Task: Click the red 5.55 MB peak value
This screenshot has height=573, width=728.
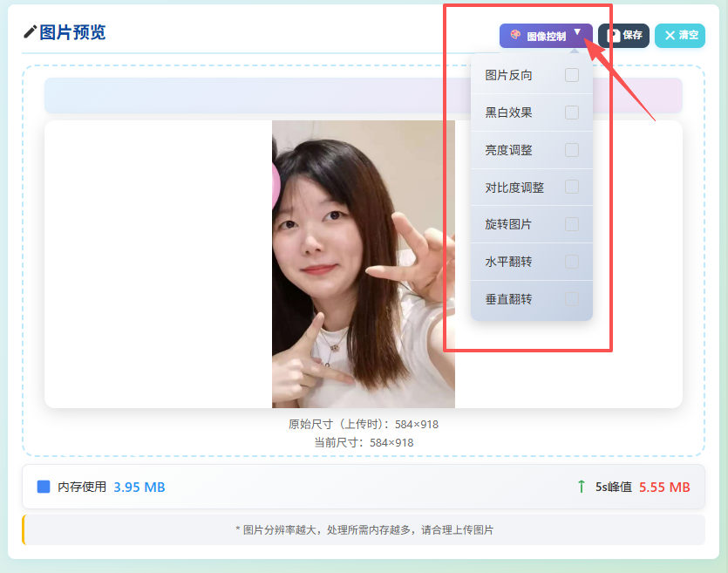Action: 664,487
